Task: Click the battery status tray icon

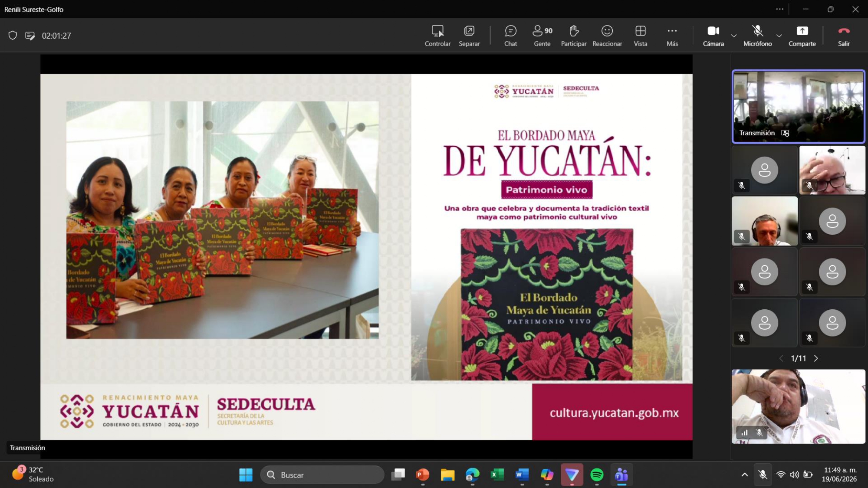Action: click(x=808, y=475)
